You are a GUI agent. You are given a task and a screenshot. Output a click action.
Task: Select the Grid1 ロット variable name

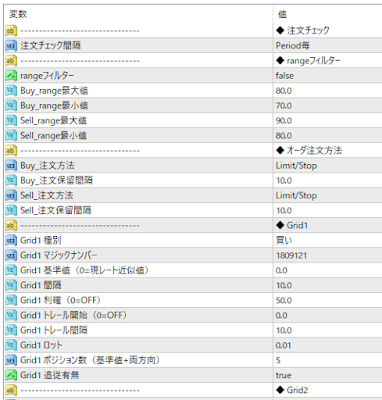tap(41, 345)
